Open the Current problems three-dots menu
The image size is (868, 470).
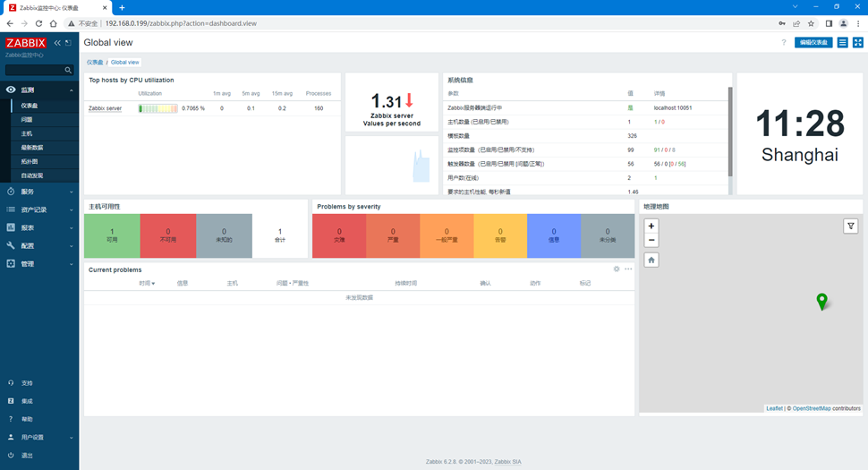(628, 269)
